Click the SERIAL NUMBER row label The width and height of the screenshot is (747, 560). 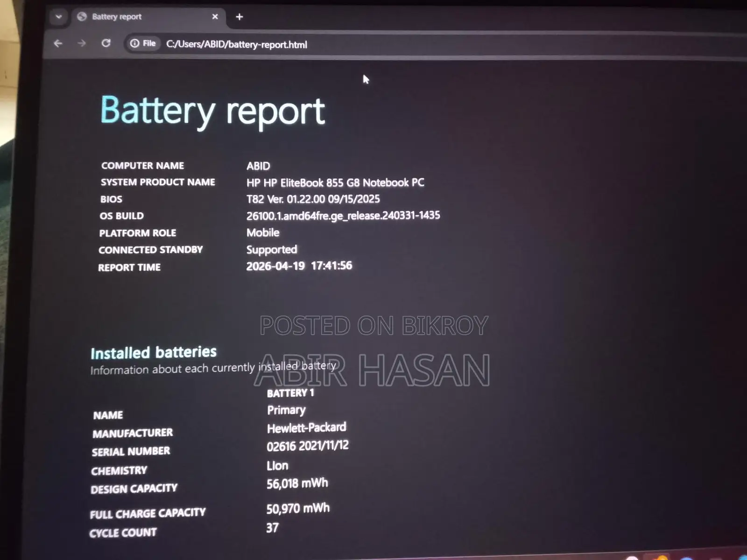[131, 452]
